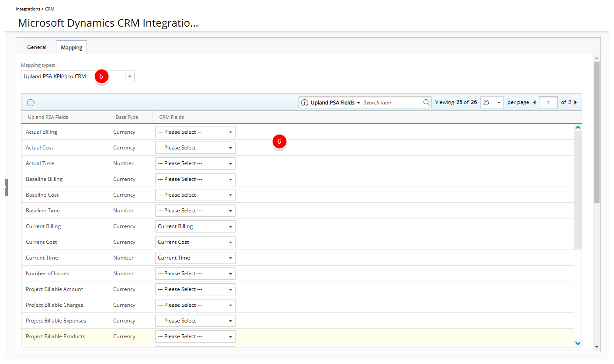This screenshot has width=614, height=364.
Task: Change the Current Billing CRM field dropdown
Action: [x=195, y=226]
